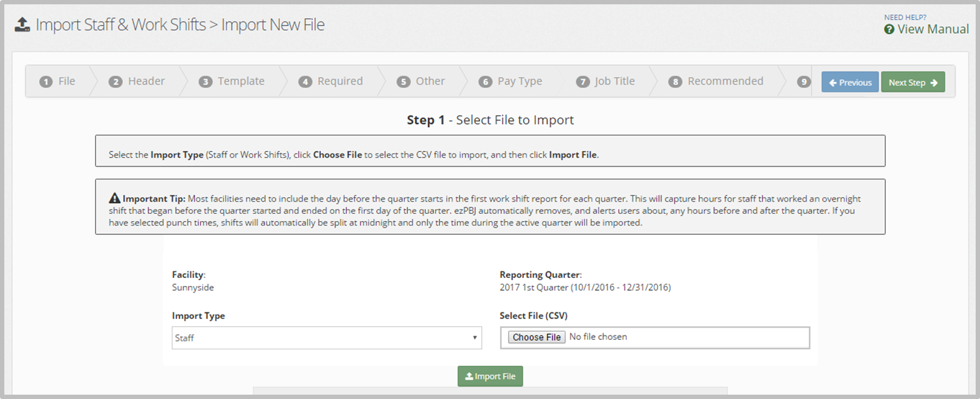Click the upload icon beside Import Staff title

22,25
